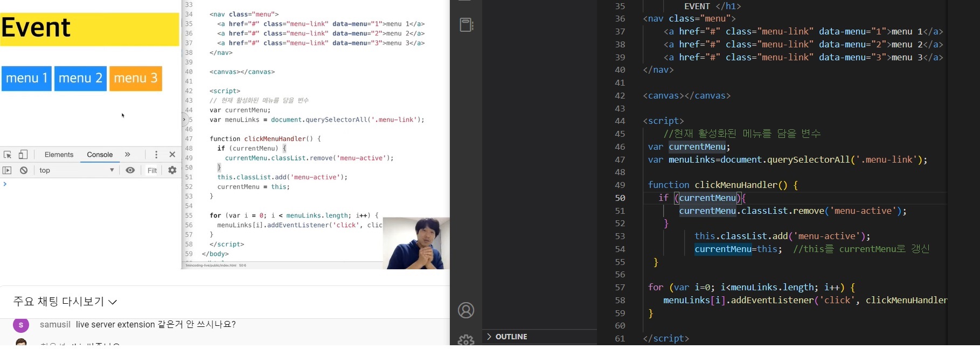This screenshot has height=349, width=980.
Task: Open the top JavaScript context dropdown
Action: 77,170
